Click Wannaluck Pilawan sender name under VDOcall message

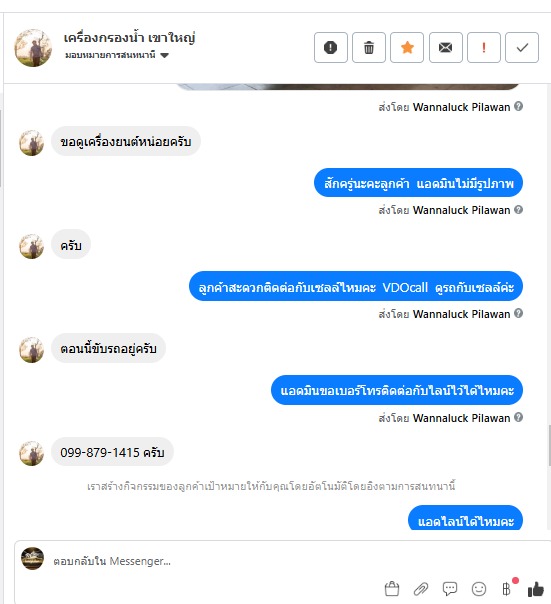[461, 314]
